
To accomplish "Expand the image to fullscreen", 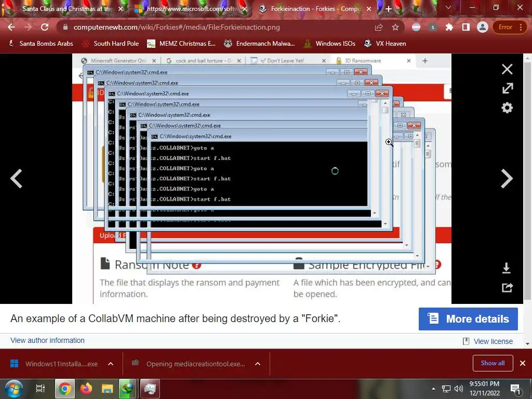I will (507, 88).
